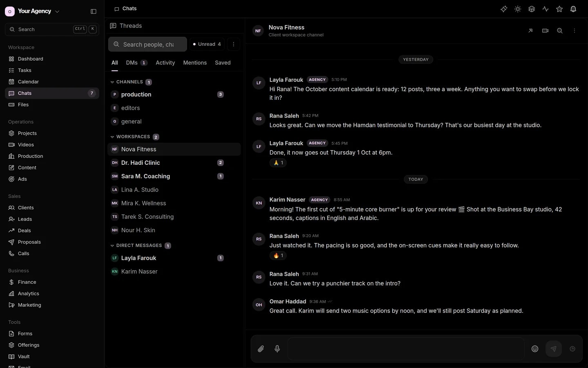Open the global Search bar in sidebar
This screenshot has width=588, height=368.
pyautogui.click(x=52, y=29)
